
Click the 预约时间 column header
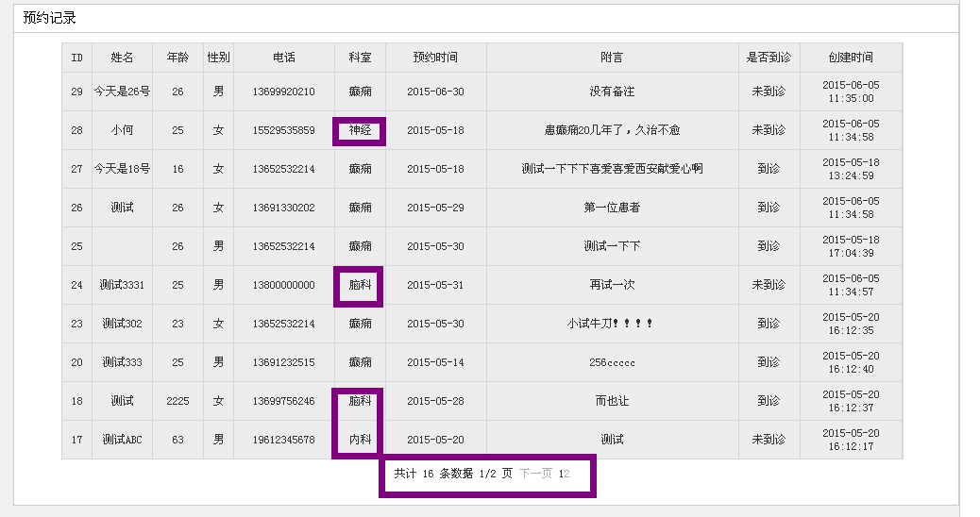[x=435, y=58]
